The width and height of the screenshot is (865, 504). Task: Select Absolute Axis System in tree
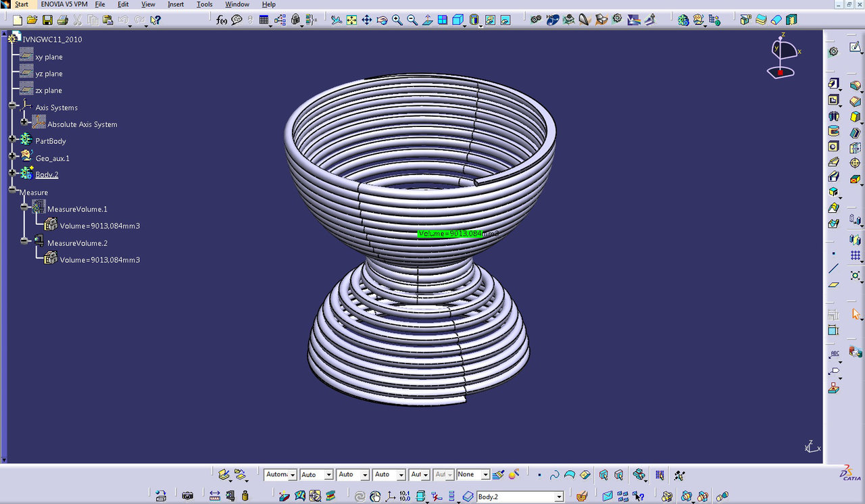(x=82, y=124)
